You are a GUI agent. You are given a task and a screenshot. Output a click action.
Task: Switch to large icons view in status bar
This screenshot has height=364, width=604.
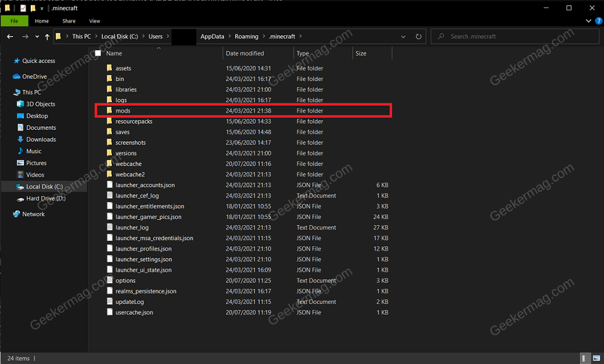pyautogui.click(x=596, y=358)
